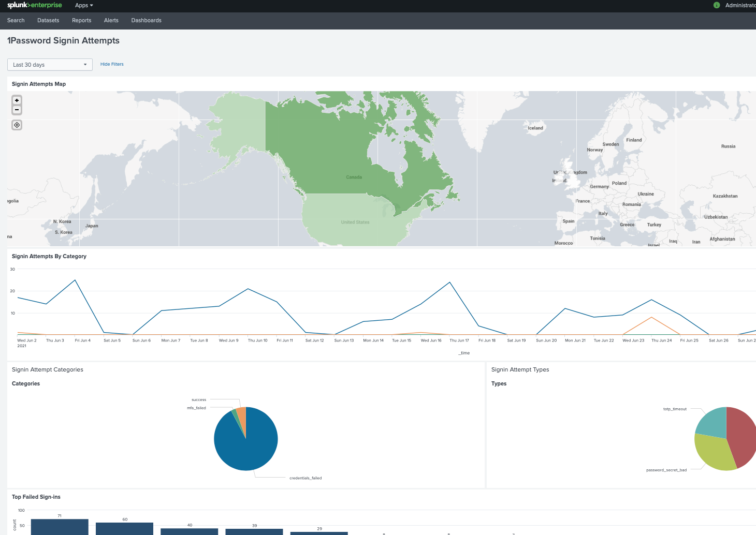Open the Apps dropdown menu
756x535 pixels.
(x=84, y=5)
